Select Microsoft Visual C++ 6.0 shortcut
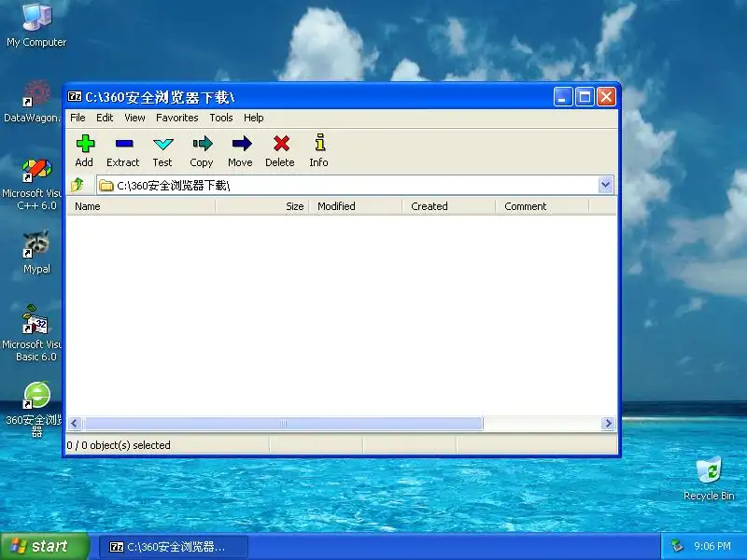This screenshot has width=747, height=560. click(33, 185)
